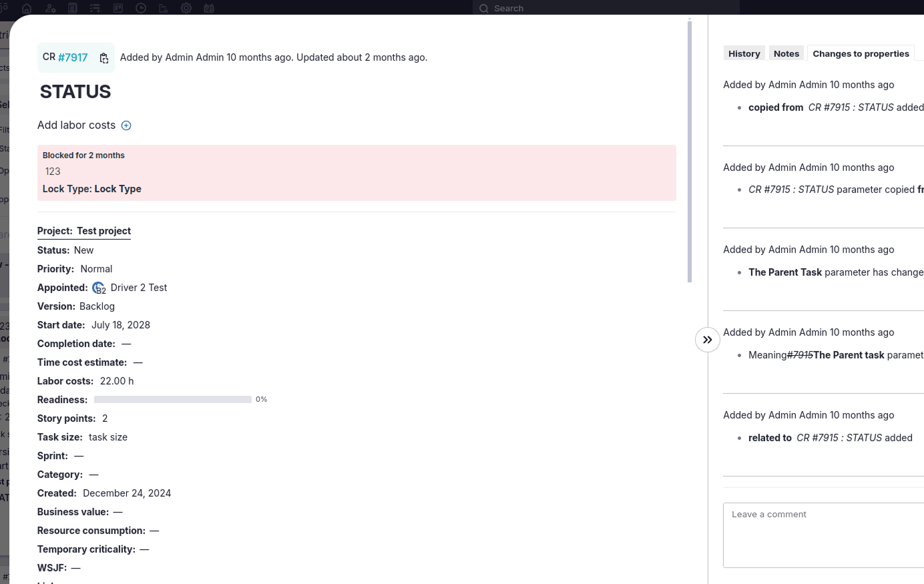Click the home icon in top bar
The width and height of the screenshot is (924, 584).
point(27,9)
